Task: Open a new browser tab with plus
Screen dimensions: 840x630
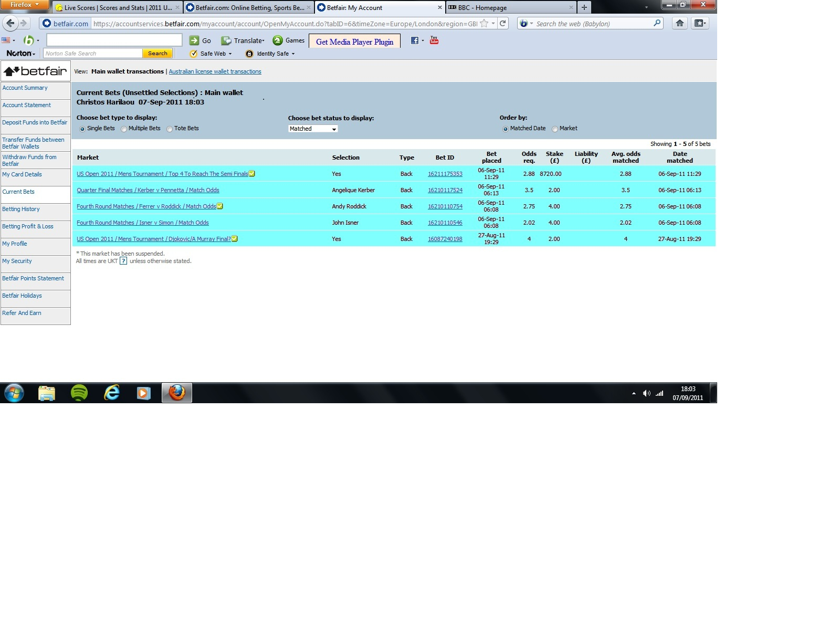Action: [x=584, y=7]
